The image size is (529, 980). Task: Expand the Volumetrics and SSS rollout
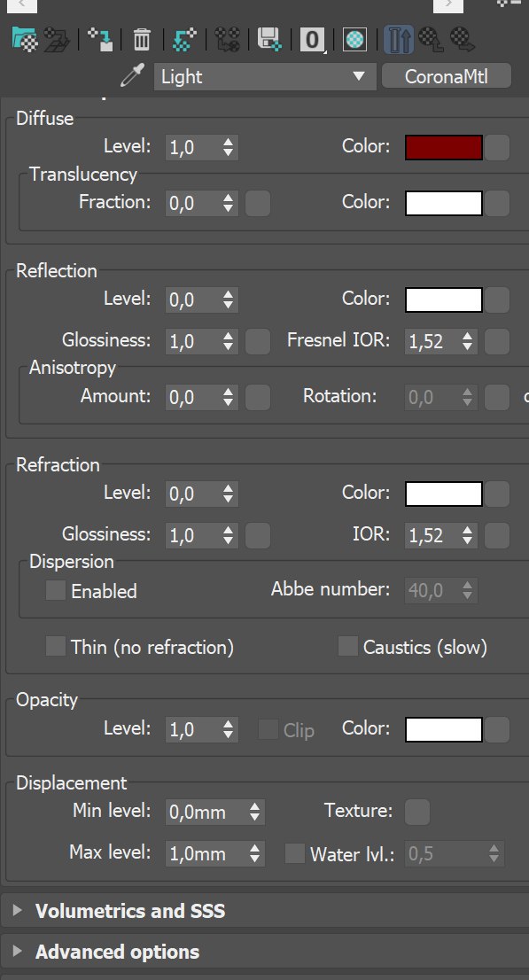coord(264,911)
